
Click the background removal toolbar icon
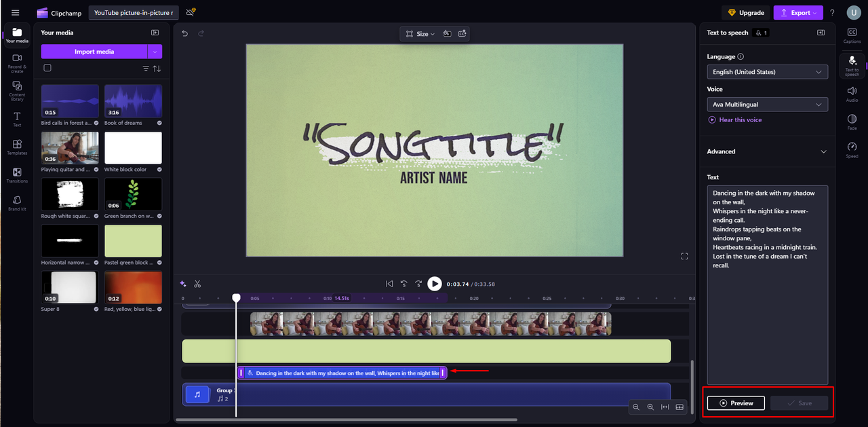click(447, 33)
